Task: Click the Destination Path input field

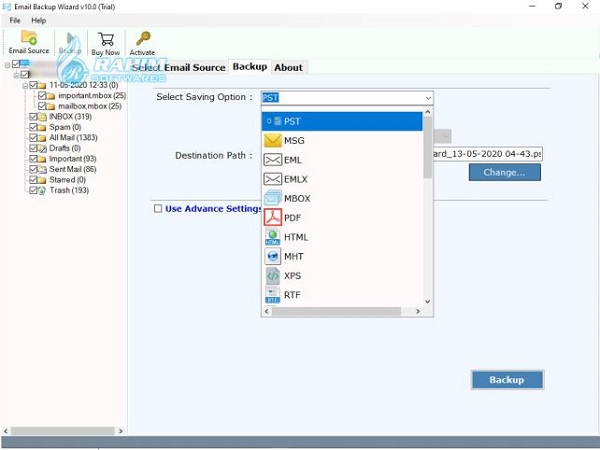Action: [x=488, y=154]
